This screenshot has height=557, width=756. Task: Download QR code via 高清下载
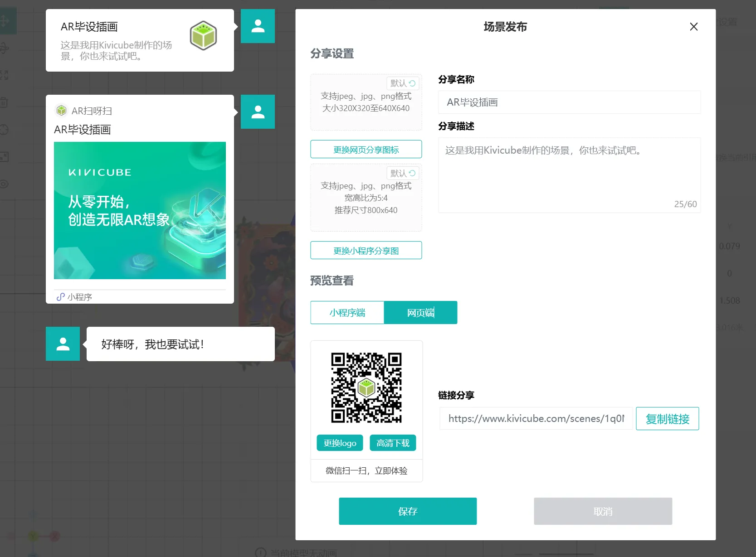point(393,443)
